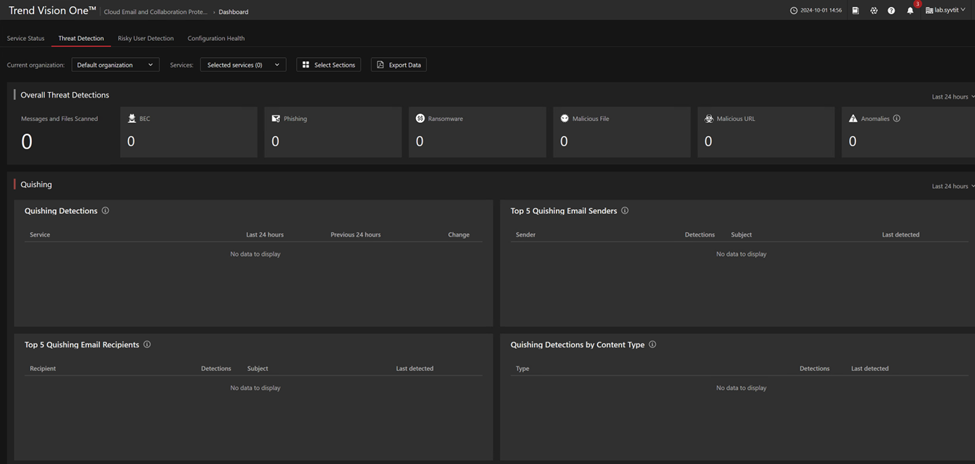This screenshot has width=975, height=464.
Task: Open the release notes book icon
Action: (x=856, y=11)
